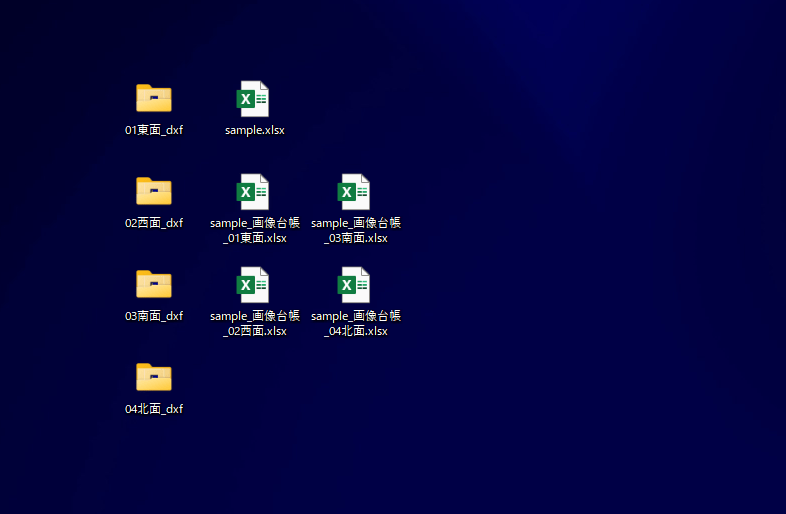
Task: Select the sample_画像台帳_04北面.xlsx Excel icon
Action: coord(355,285)
